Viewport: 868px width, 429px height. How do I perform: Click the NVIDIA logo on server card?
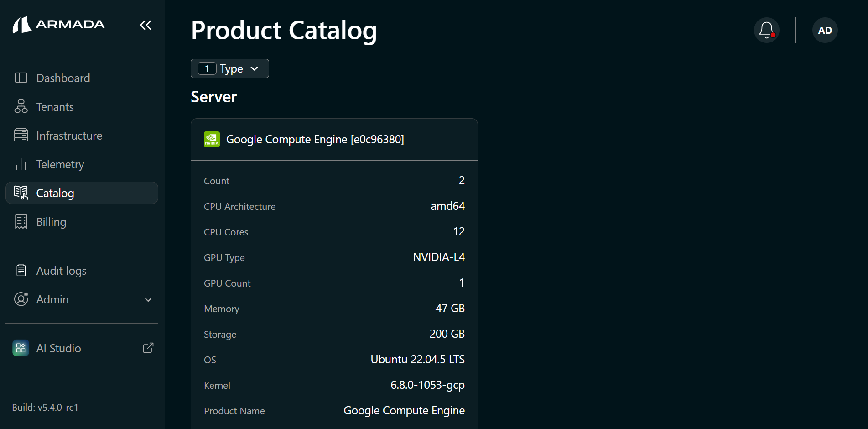[212, 139]
